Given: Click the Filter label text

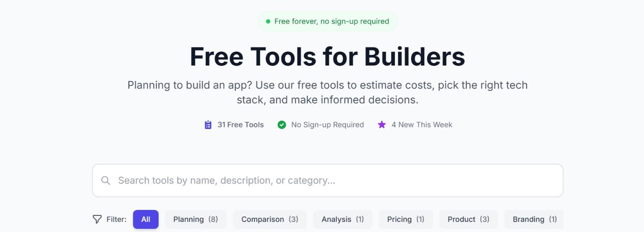Looking at the screenshot, I should coord(116,219).
